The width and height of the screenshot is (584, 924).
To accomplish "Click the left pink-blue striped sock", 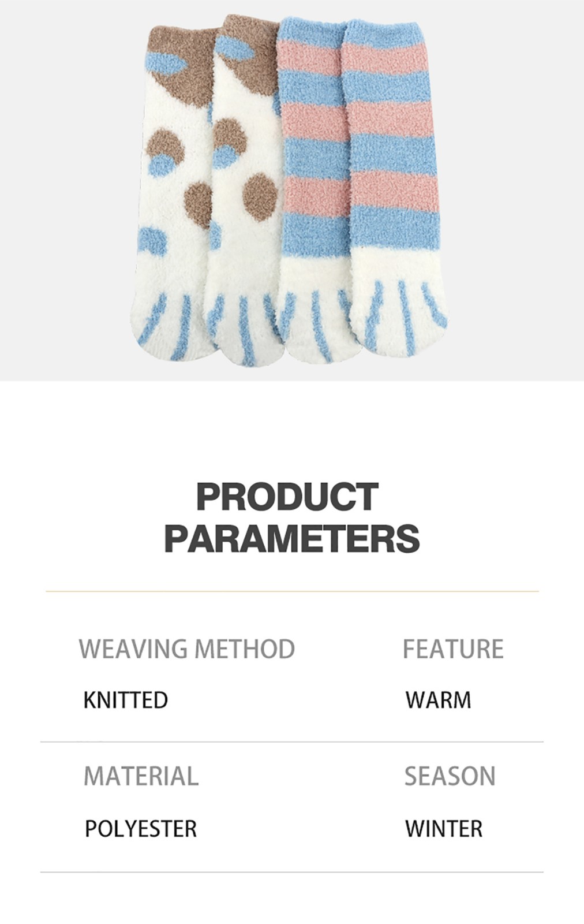I will pos(315,191).
